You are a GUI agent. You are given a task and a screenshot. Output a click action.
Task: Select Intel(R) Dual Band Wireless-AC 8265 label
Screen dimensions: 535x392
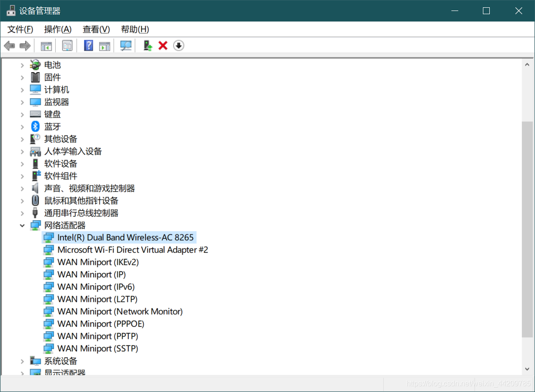point(125,238)
